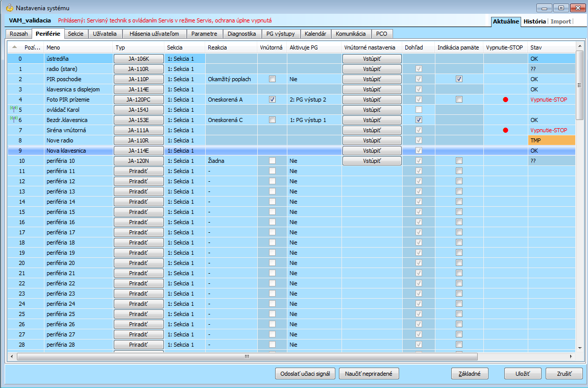Click the Naučiť nepriradené button
Image resolution: width=588 pixels, height=388 pixels.
point(369,374)
